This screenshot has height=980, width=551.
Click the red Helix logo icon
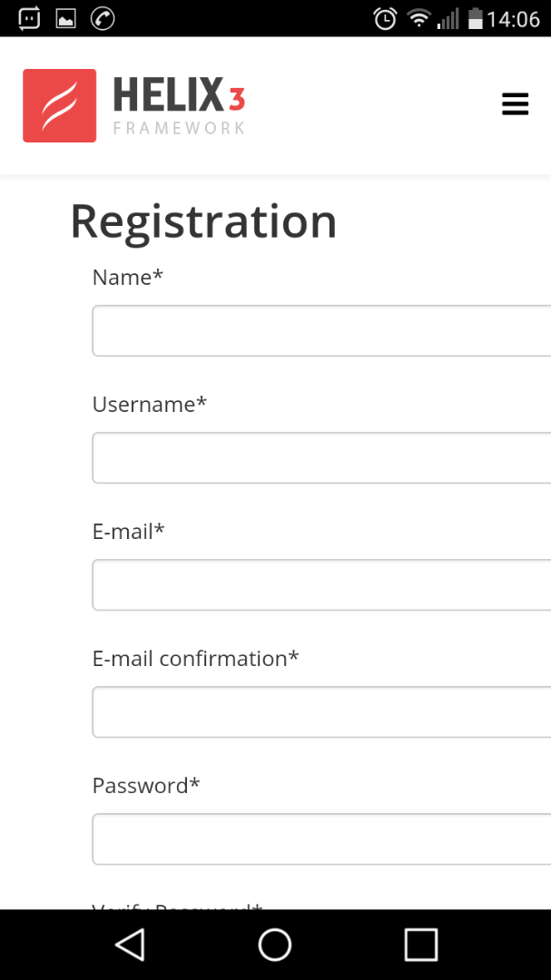(x=59, y=105)
